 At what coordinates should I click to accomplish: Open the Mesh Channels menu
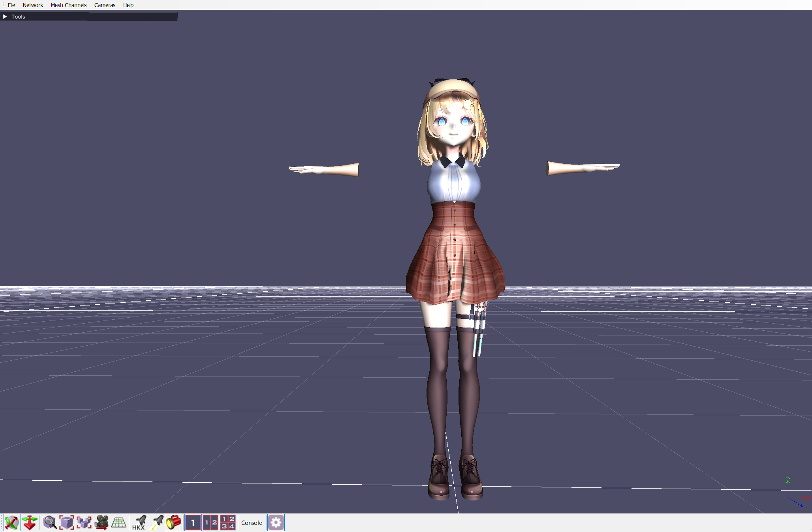[69, 5]
